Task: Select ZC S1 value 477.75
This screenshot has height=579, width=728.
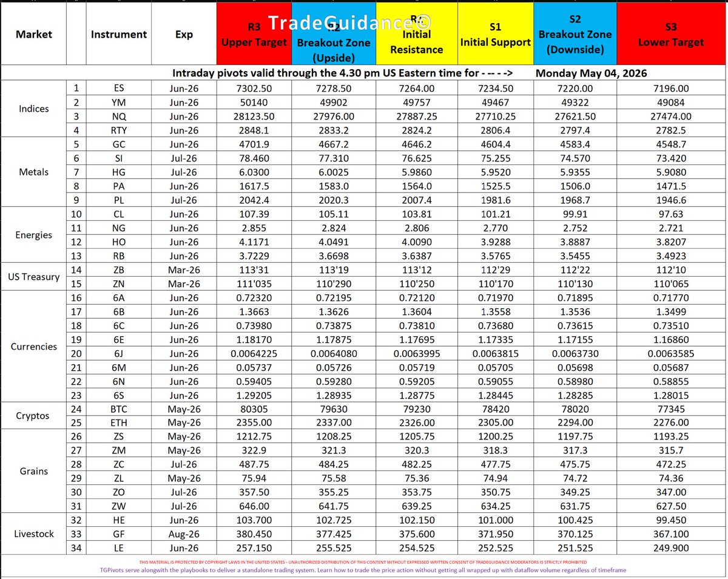Action: pos(495,466)
